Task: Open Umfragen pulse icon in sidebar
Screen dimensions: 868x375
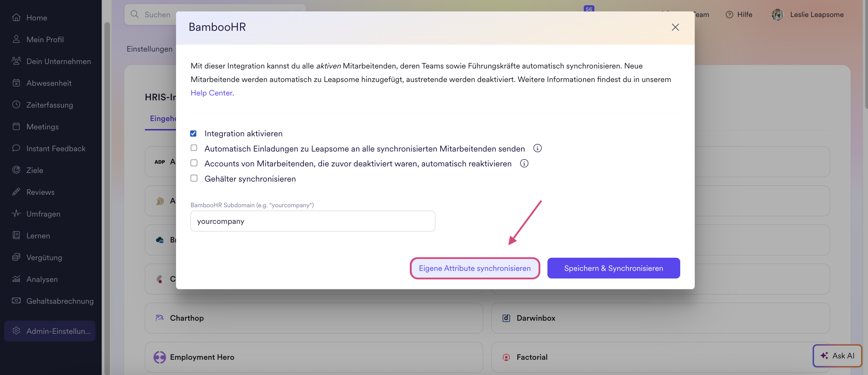Action: point(16,214)
